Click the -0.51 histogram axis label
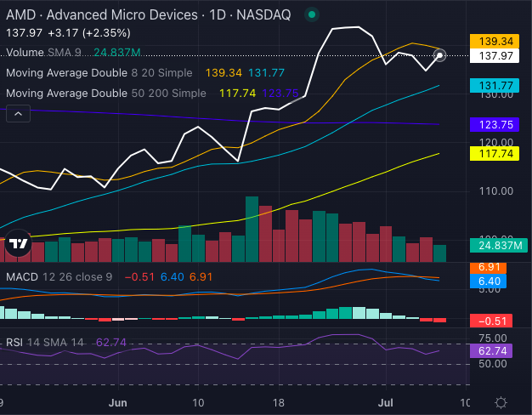This screenshot has width=532, height=415. (491, 321)
